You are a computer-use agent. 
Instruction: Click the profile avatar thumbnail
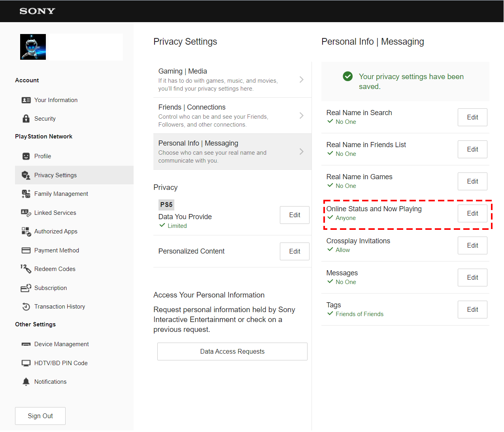pyautogui.click(x=33, y=47)
